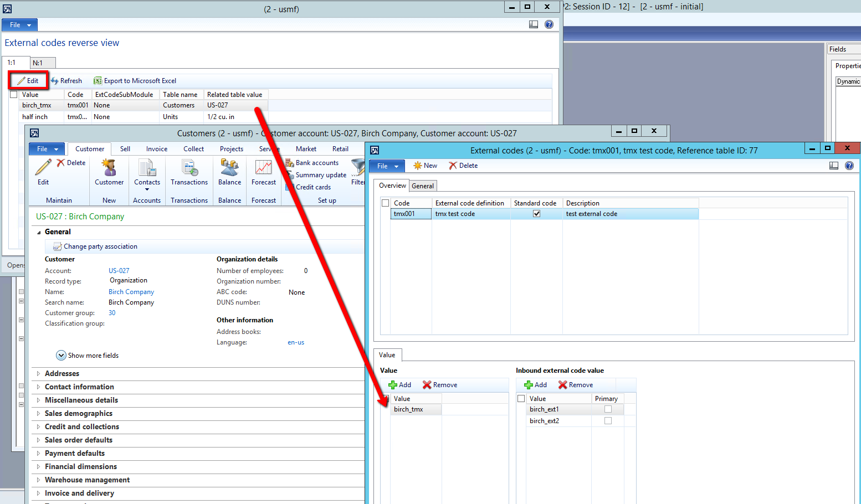Open the Collect ribbon tab
This screenshot has width=861, height=504.
coord(193,149)
